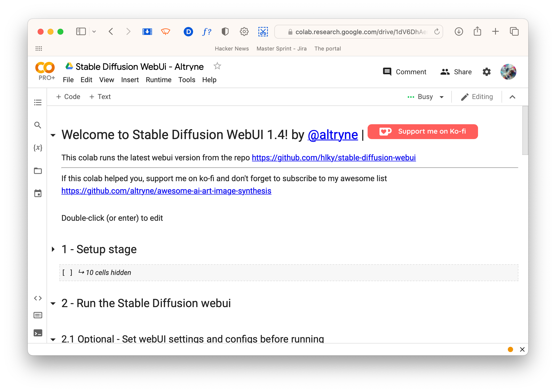The height and width of the screenshot is (392, 556).
Task: Open the Insert menu
Action: (x=130, y=80)
